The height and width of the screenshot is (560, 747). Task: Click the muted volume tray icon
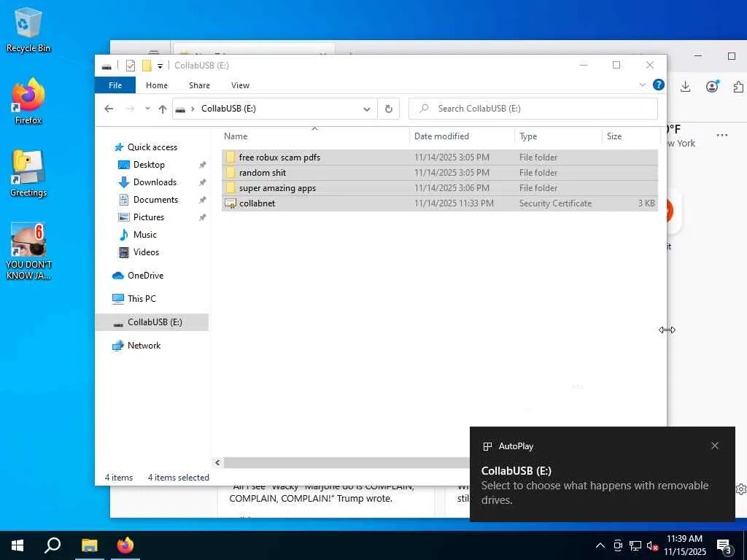click(x=652, y=545)
